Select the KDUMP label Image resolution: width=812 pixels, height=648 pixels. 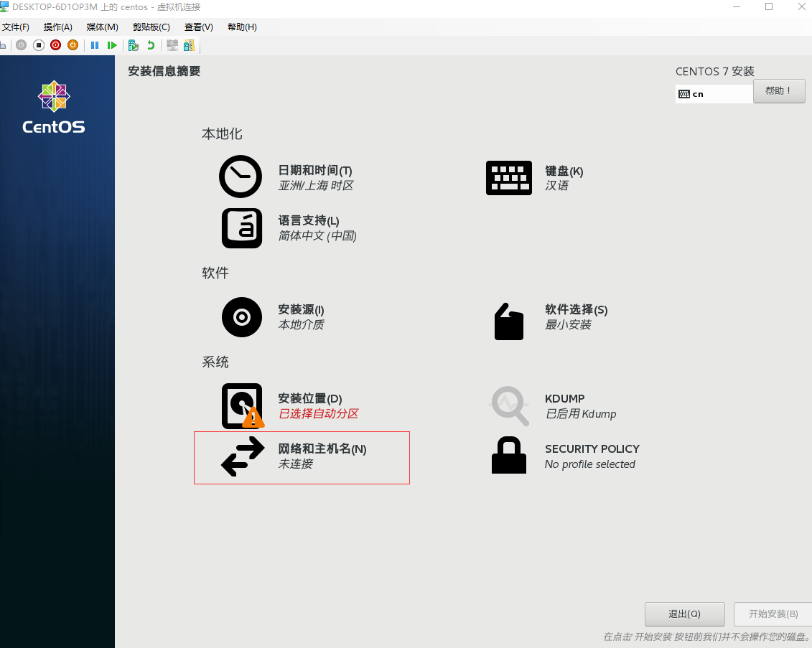coord(564,398)
